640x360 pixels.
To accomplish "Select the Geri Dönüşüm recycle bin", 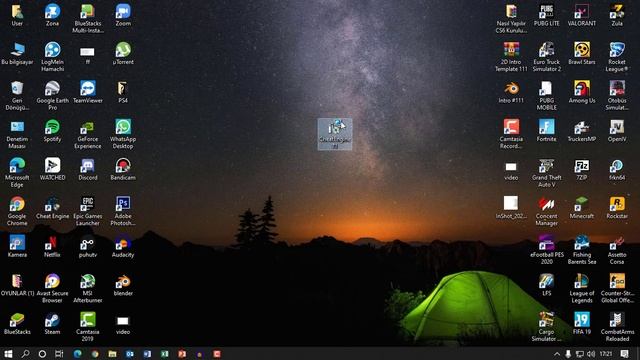I will pos(17,96).
